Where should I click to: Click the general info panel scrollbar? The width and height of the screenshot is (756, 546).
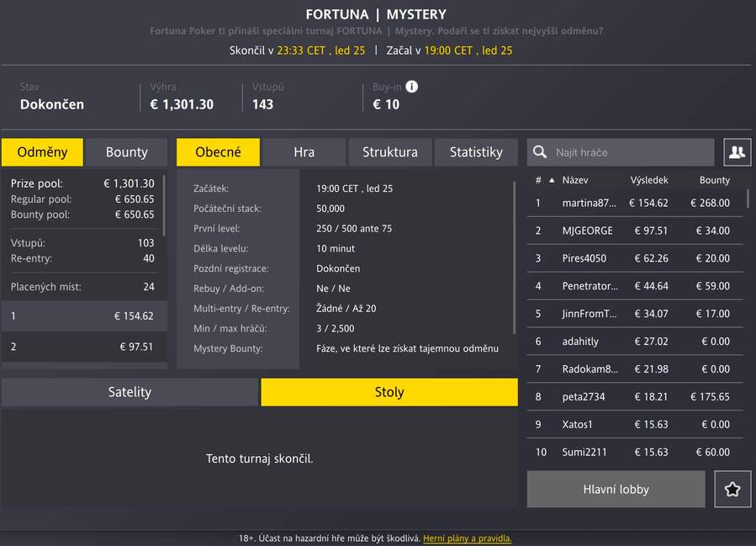pos(514,257)
